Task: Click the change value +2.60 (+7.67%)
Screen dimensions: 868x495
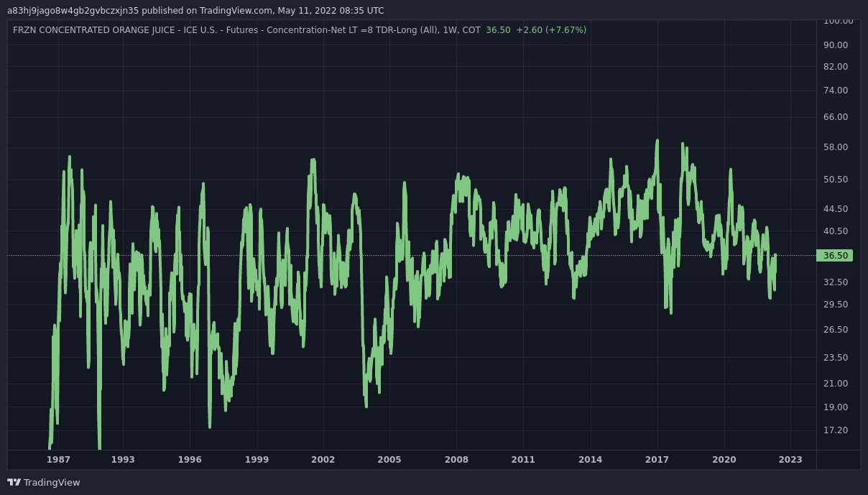Action: click(551, 30)
